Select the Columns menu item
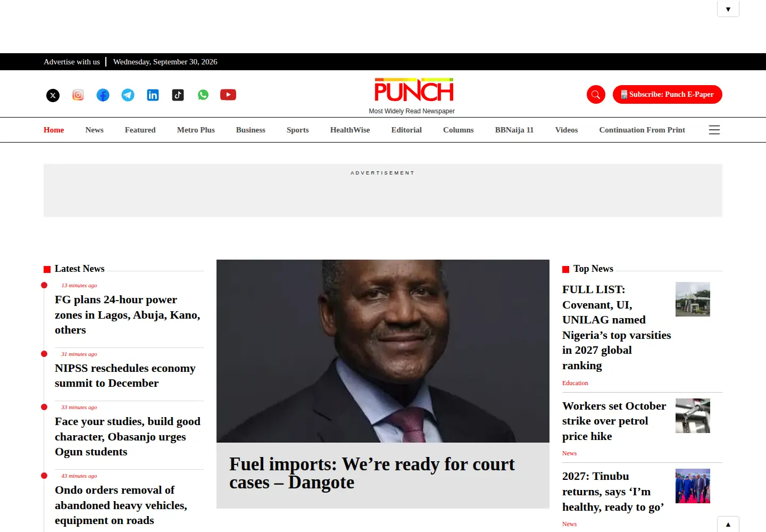Screen dimensions: 766x532 tap(459, 130)
